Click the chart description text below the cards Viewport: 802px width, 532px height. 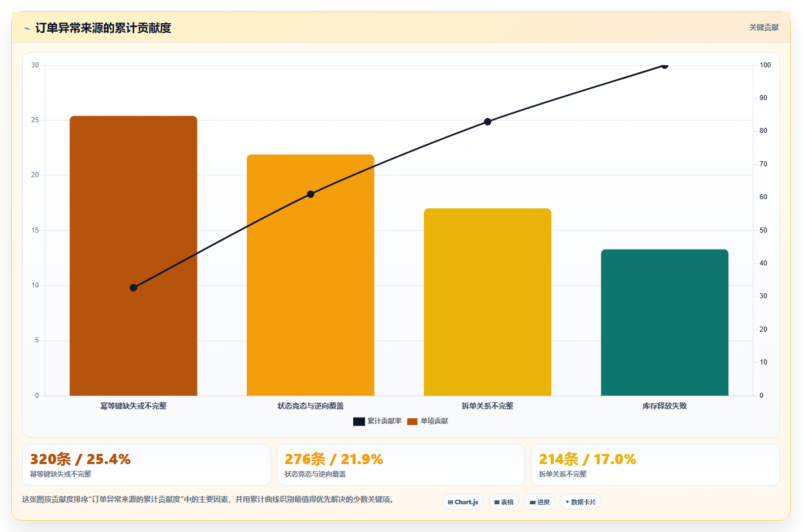pos(208,499)
